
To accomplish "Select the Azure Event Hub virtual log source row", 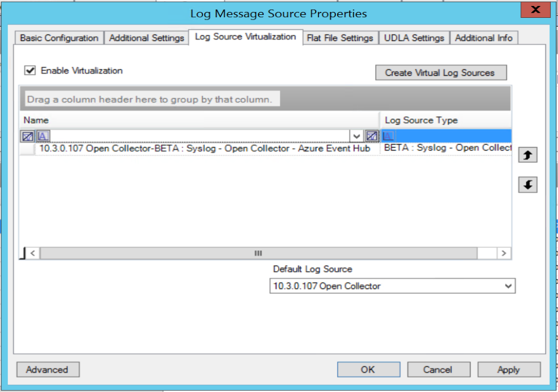I will tap(204, 148).
